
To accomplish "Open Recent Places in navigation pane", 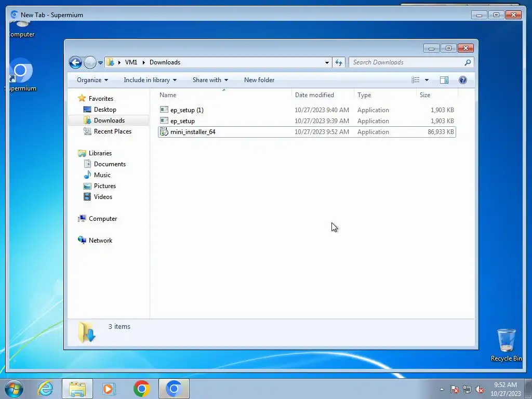I will pyautogui.click(x=113, y=131).
